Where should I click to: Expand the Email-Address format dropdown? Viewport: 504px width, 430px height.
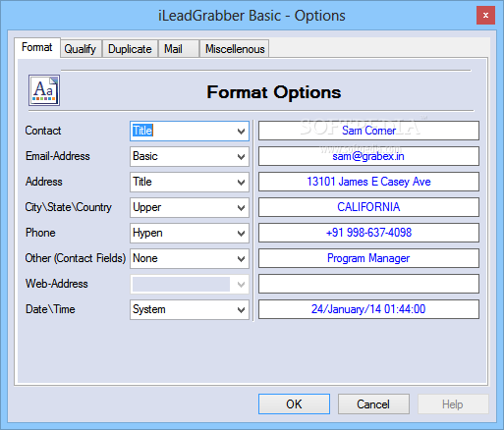click(190, 156)
